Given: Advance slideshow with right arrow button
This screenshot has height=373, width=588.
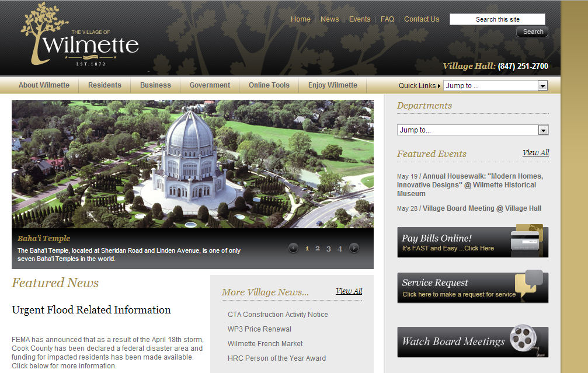Looking at the screenshot, I should pos(354,248).
